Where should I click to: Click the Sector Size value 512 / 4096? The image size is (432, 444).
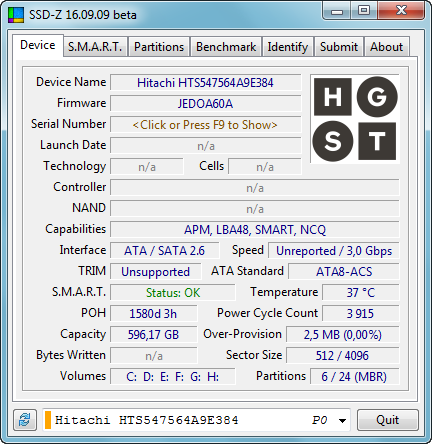(343, 356)
